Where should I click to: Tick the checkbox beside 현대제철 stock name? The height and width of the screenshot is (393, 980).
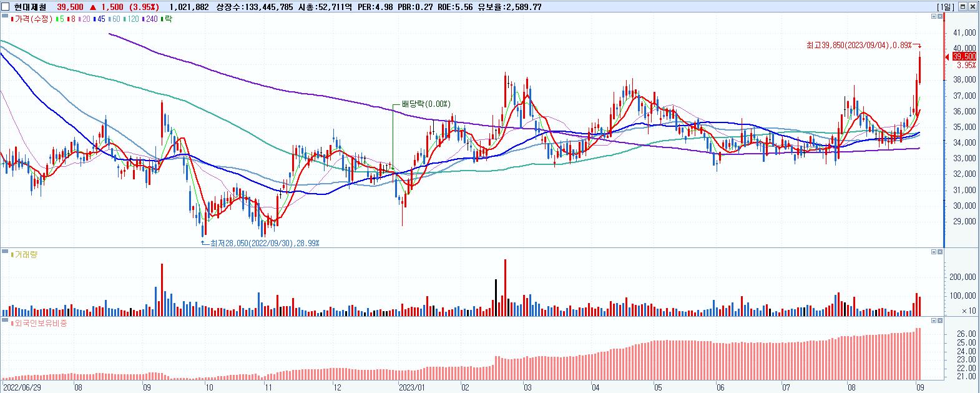tap(6, 7)
